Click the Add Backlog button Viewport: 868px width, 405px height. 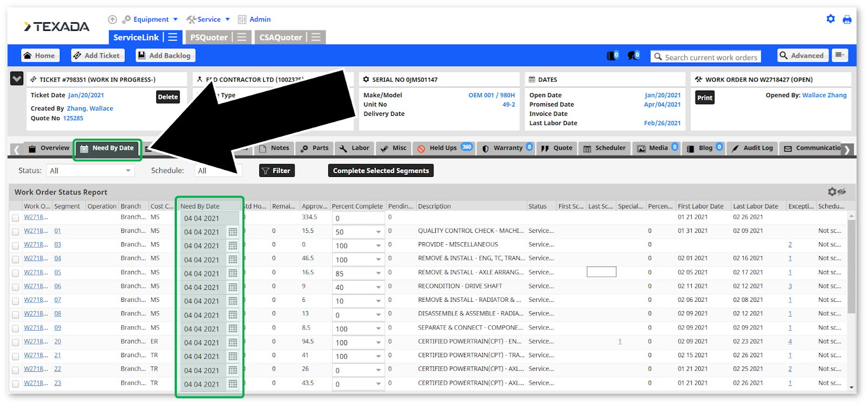click(x=165, y=55)
